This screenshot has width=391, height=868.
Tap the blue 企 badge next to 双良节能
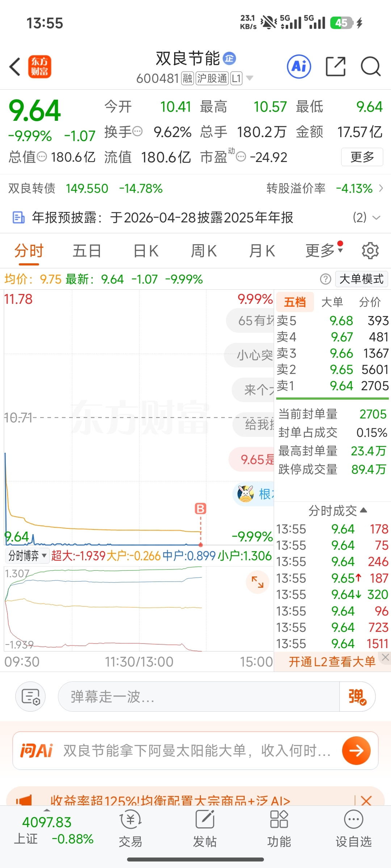[229, 58]
